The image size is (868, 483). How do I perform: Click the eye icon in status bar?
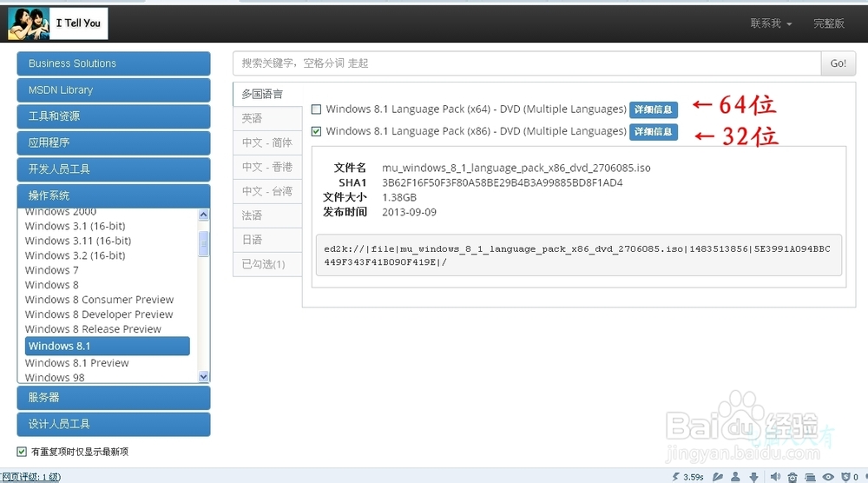[x=828, y=477]
